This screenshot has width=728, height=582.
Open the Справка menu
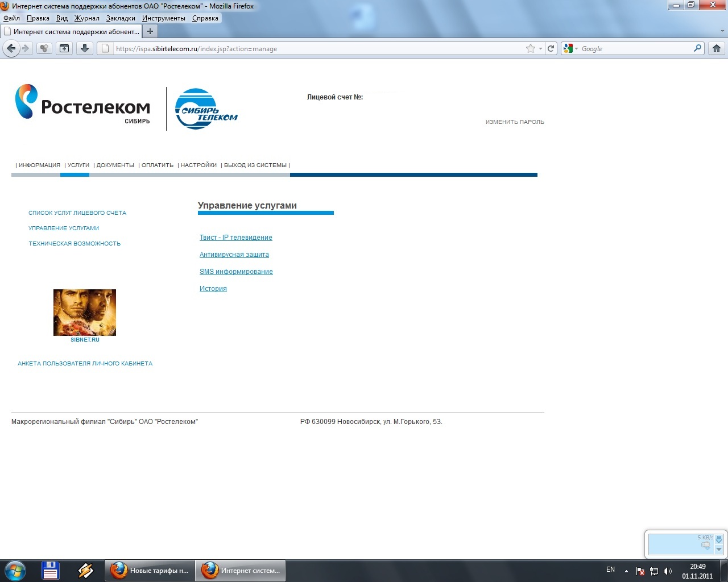coord(205,18)
